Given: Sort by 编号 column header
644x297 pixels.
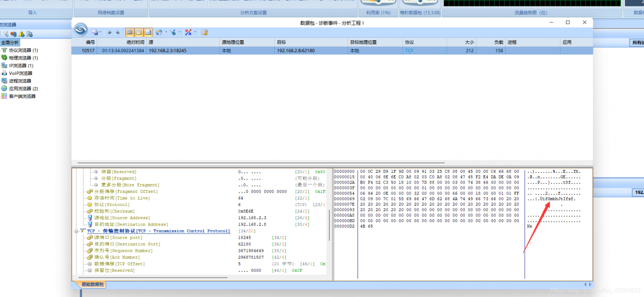Looking at the screenshot, I should [84, 42].
